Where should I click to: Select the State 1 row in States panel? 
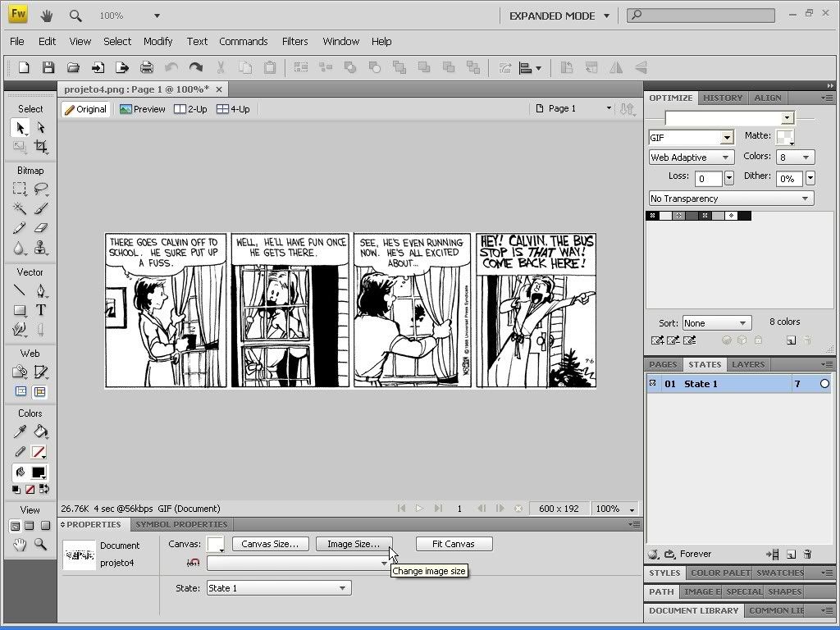pos(739,384)
